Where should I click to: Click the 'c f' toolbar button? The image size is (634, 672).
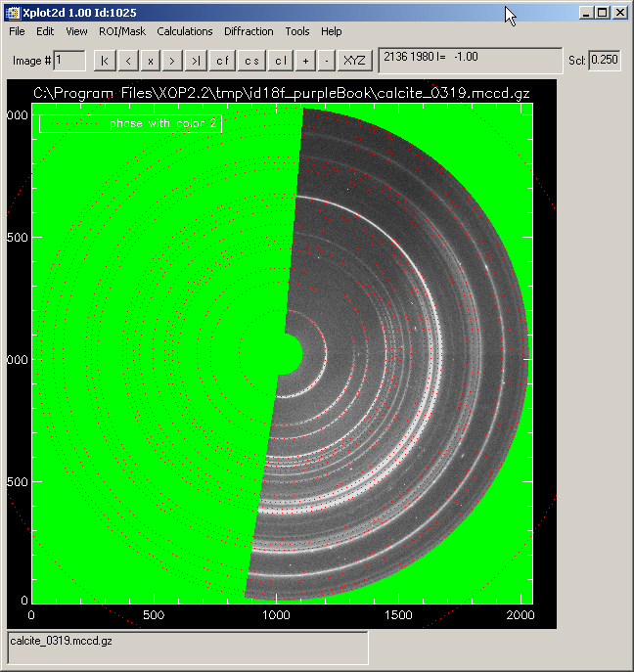coord(223,61)
